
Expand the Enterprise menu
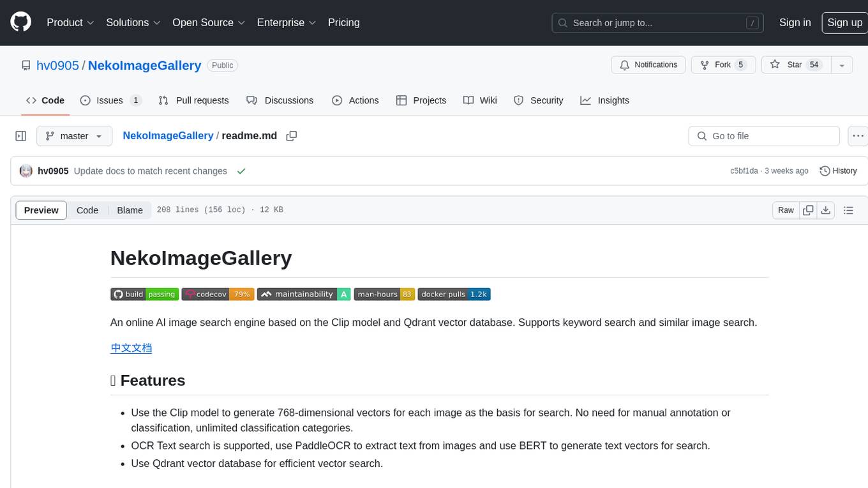pos(287,22)
